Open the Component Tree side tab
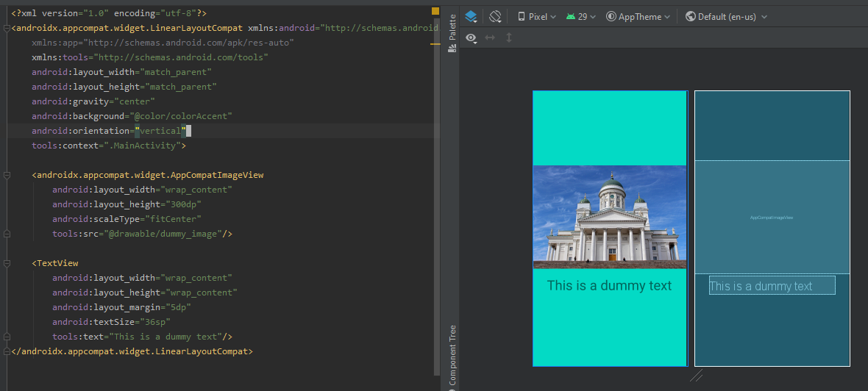Viewport: 868px width, 391px height. coord(452,354)
